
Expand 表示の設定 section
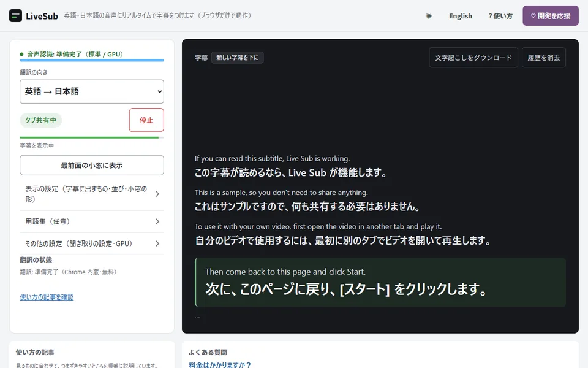(92, 194)
